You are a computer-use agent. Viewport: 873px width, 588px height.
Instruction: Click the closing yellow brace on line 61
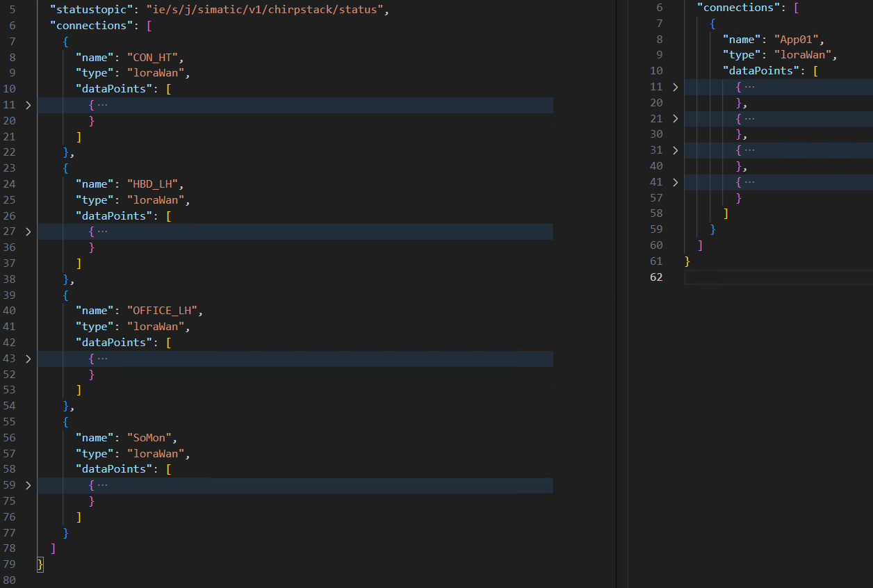point(687,261)
